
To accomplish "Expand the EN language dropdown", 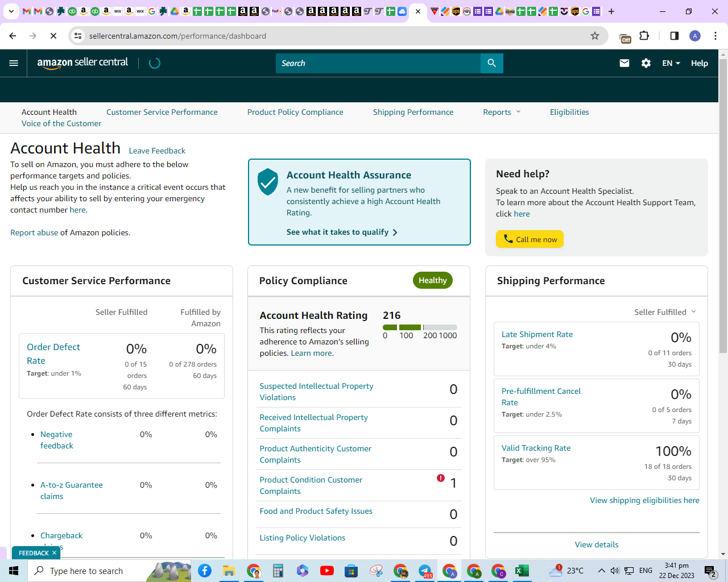I will [671, 63].
